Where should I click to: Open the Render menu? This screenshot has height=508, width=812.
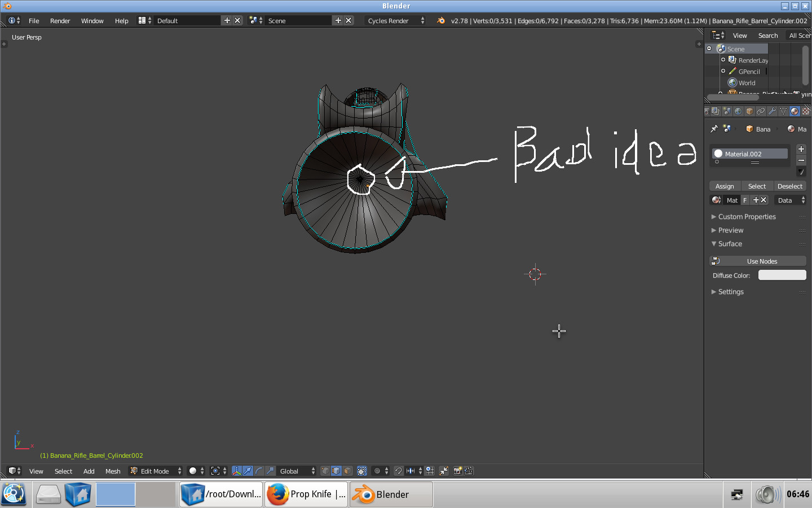pos(60,21)
